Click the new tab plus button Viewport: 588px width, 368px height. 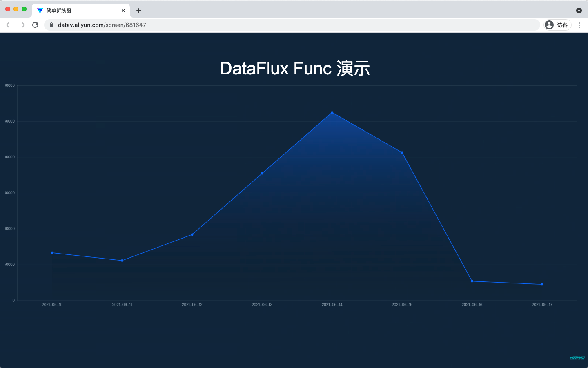tap(139, 11)
